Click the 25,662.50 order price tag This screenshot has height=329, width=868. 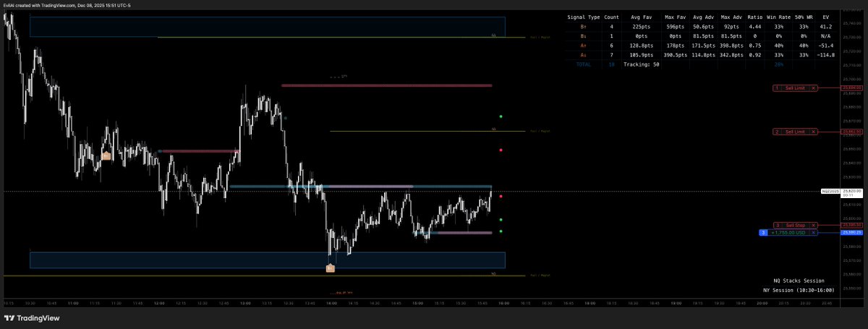point(851,132)
